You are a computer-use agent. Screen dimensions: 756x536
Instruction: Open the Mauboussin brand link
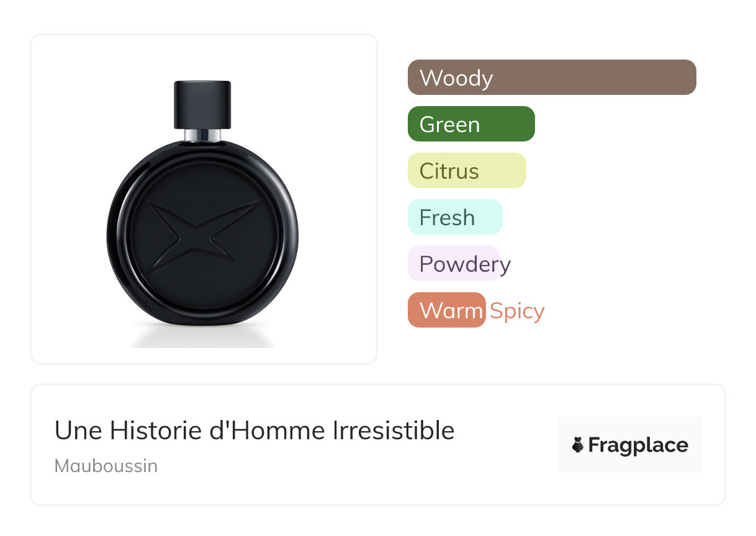(106, 466)
